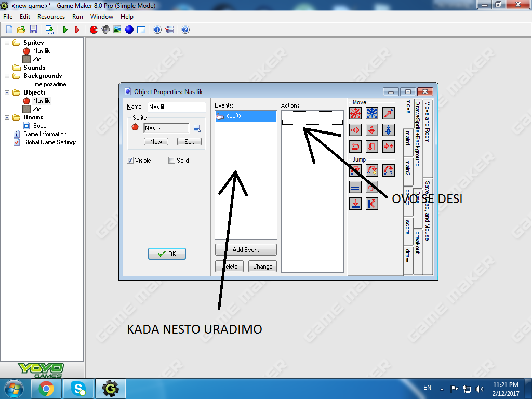Select Zid sprite in tree
Image resolution: width=532 pixels, height=399 pixels.
[37, 59]
